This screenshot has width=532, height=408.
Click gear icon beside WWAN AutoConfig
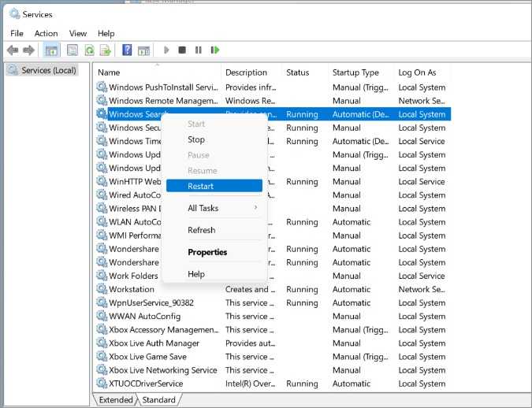coord(102,316)
